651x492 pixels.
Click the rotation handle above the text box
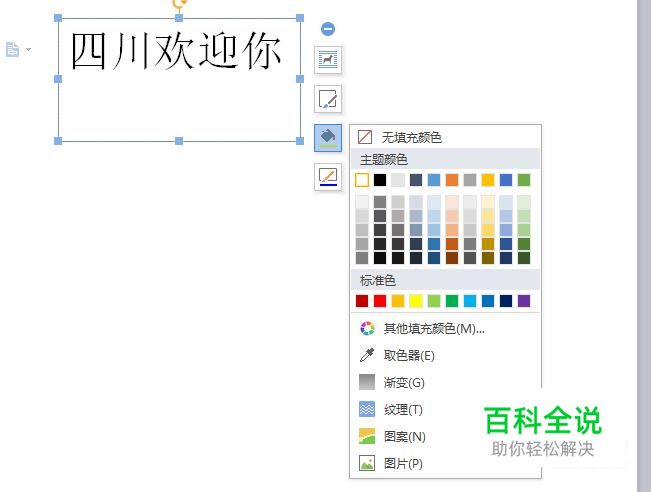click(179, 4)
